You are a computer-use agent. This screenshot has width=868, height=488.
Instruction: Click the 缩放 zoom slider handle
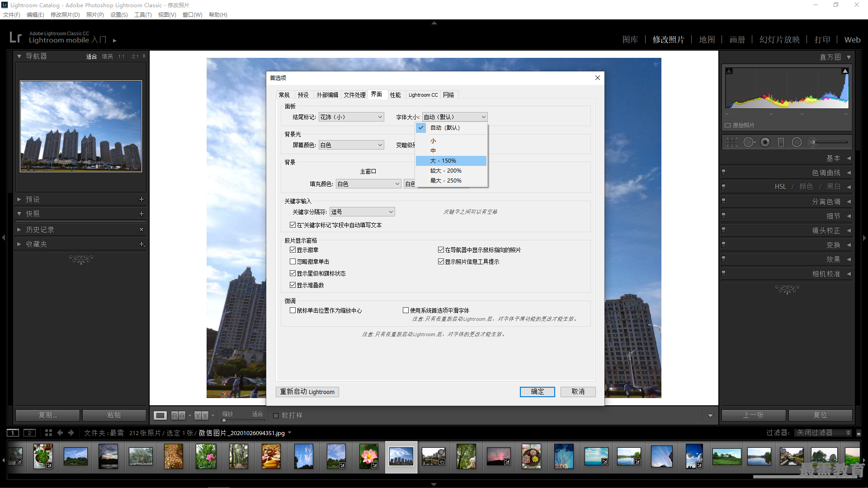point(224,420)
